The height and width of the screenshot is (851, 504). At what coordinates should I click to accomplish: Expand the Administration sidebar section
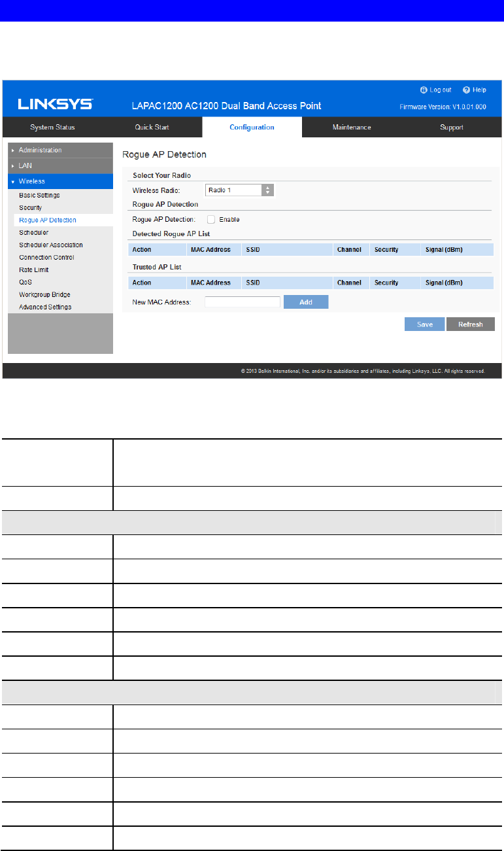pos(58,150)
